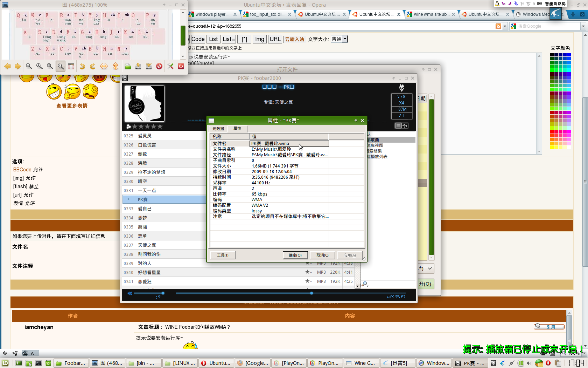Toggle the playlist list view button

tap(398, 126)
